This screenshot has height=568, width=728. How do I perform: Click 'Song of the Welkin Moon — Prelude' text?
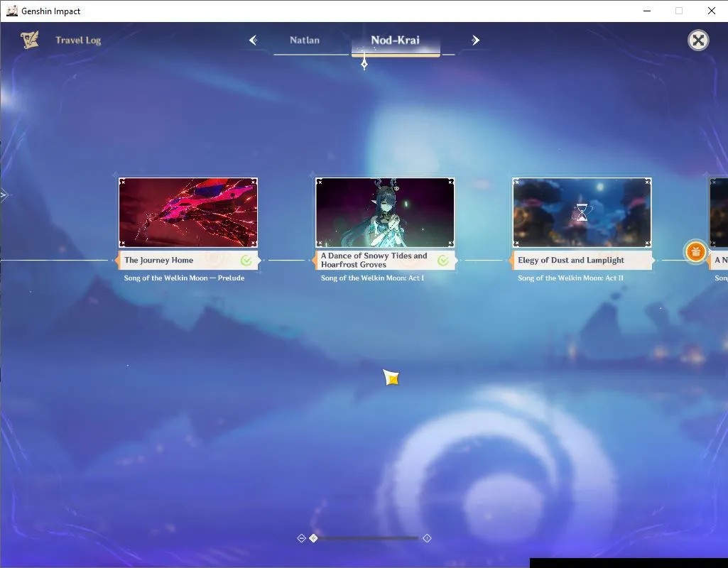tap(184, 278)
